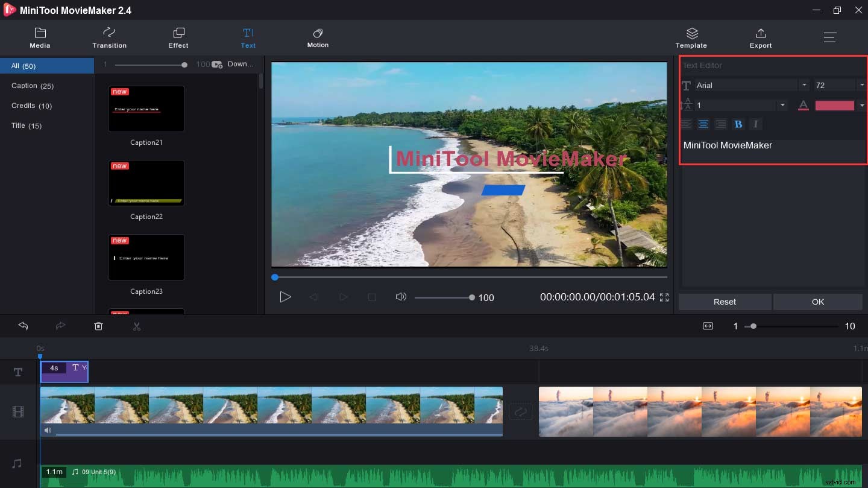
Task: Switch to the Text tab
Action: [248, 37]
